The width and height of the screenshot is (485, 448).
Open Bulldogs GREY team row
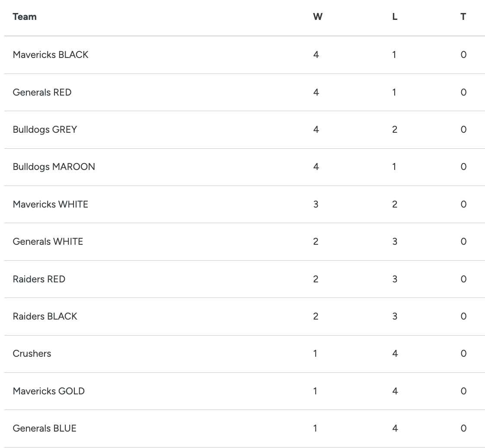coord(45,129)
